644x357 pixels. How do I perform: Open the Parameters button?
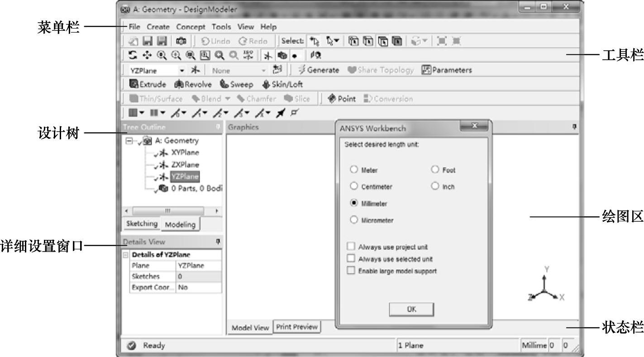(447, 70)
